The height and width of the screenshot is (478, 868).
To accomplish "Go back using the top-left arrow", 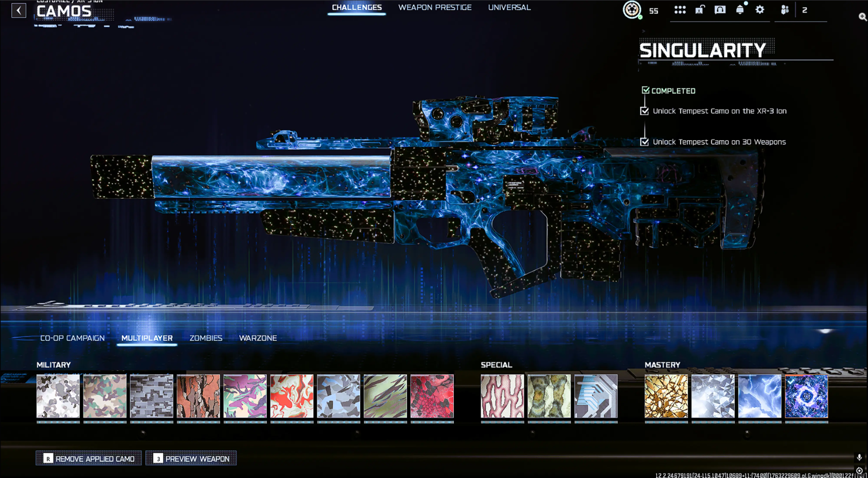I will 19,10.
